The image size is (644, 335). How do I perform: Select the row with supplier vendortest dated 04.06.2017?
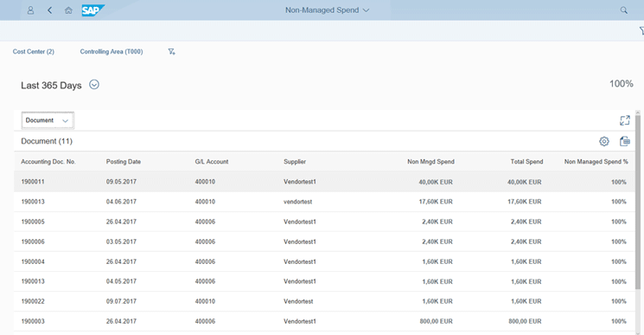point(324,202)
